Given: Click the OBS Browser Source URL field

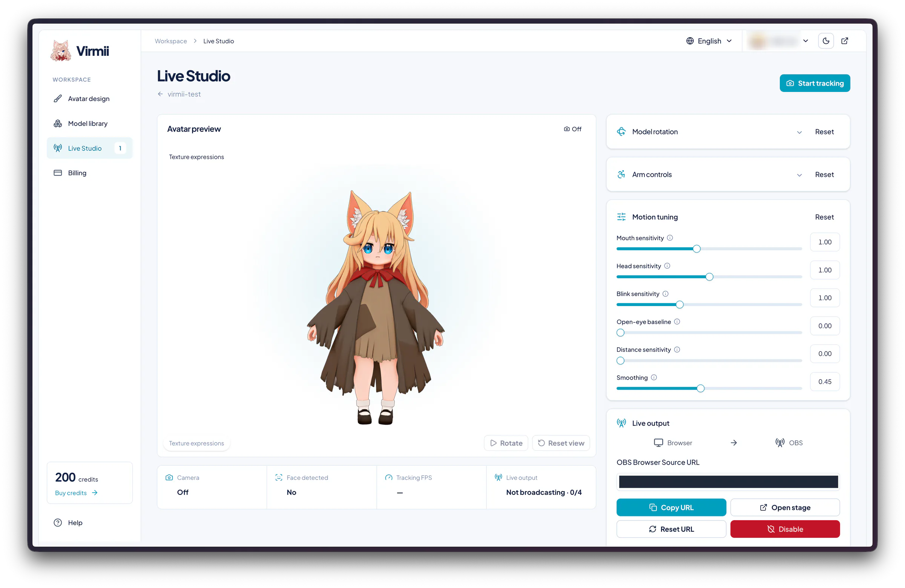Looking at the screenshot, I should (728, 482).
